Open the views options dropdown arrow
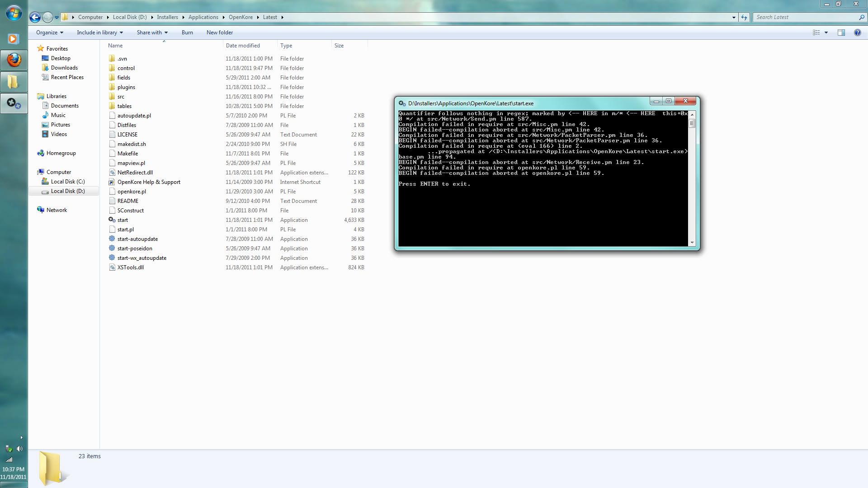868x488 pixels. tap(826, 33)
